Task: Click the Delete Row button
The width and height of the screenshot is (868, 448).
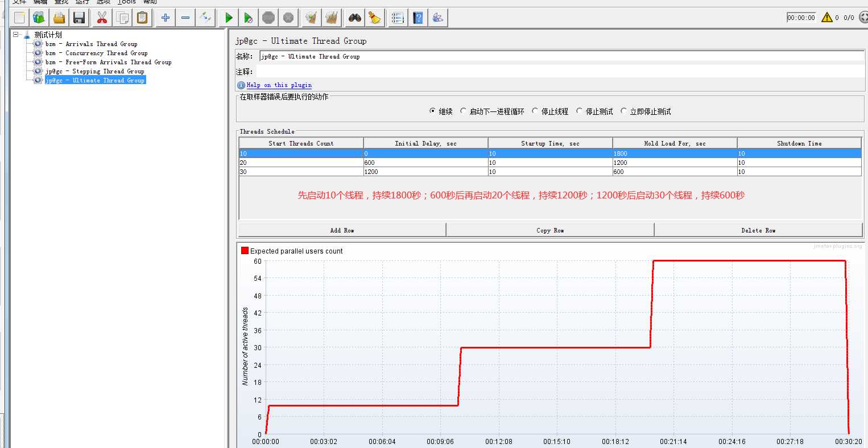Action: (x=758, y=230)
